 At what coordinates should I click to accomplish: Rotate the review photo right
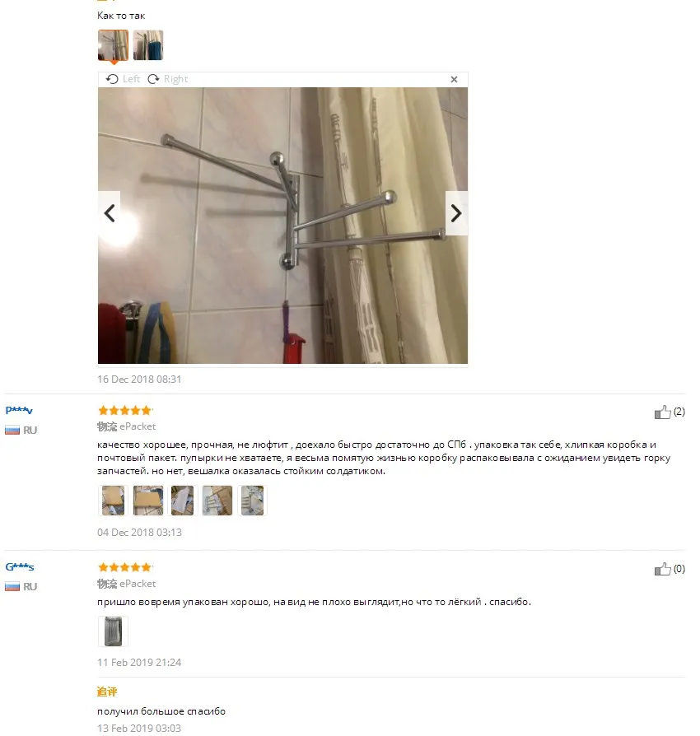tap(168, 79)
